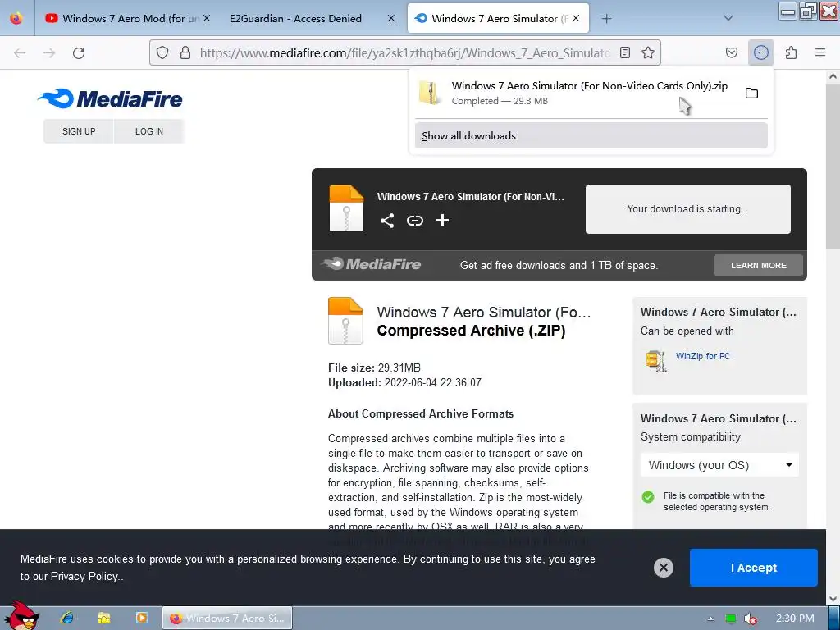Click the LOG IN button
This screenshot has width=840, height=630.
(149, 131)
